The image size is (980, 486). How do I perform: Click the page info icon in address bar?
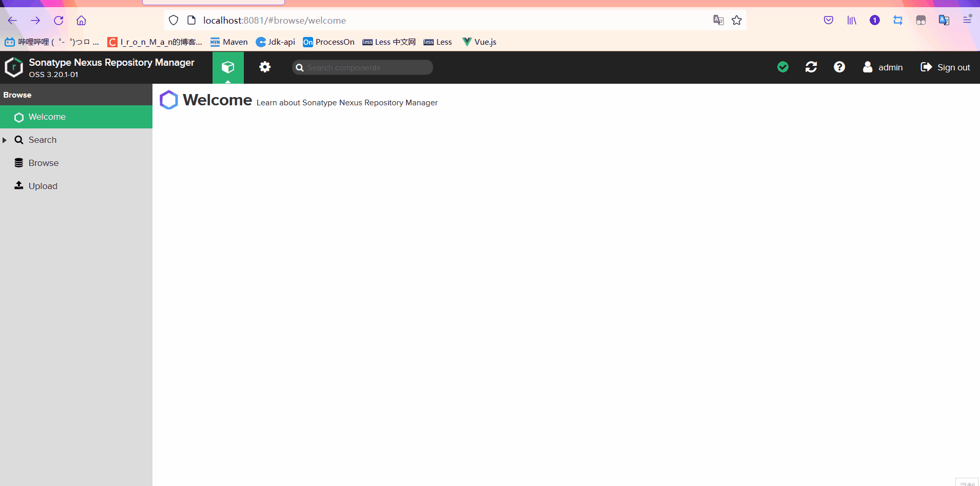(191, 20)
